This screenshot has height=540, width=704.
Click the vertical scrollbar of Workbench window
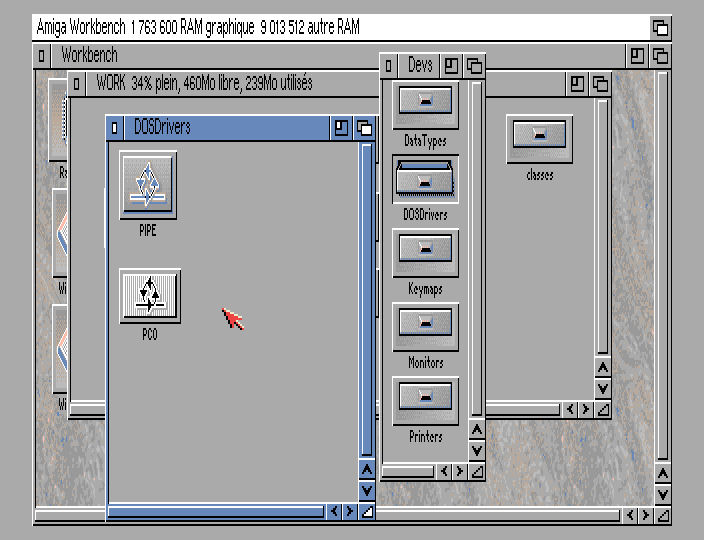click(663, 266)
